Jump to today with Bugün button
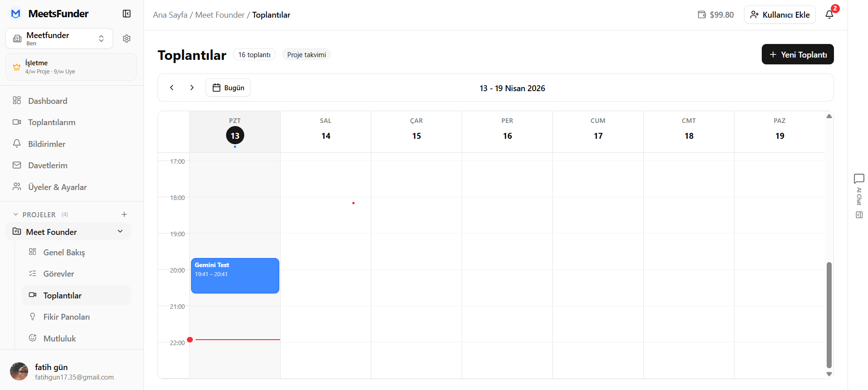 [x=228, y=88]
